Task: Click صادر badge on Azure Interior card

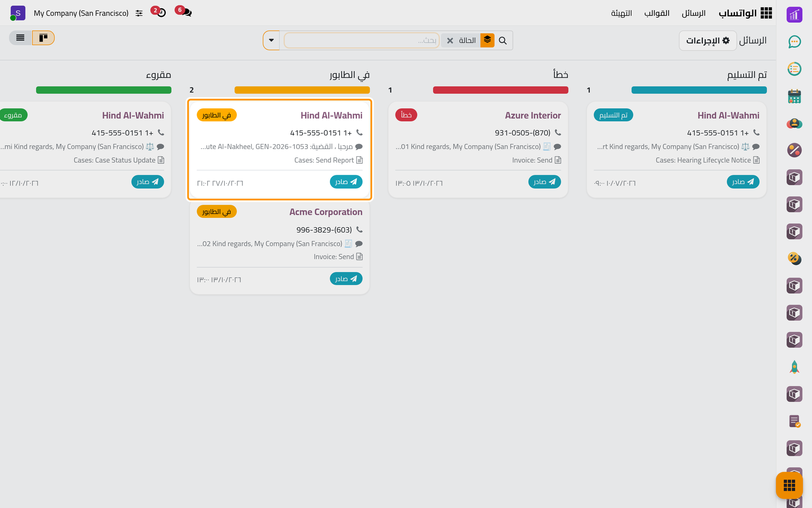Action: click(544, 182)
